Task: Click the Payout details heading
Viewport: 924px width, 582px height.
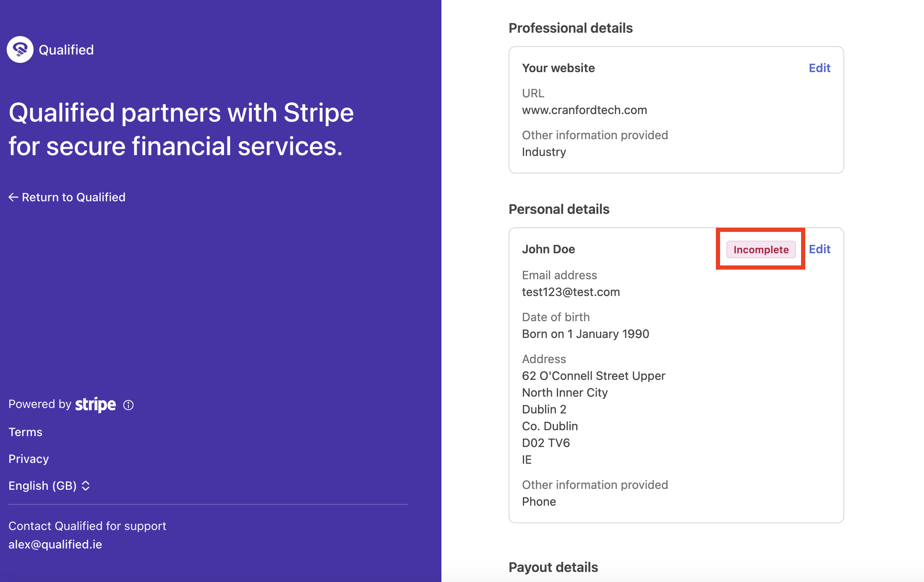Action: [553, 567]
